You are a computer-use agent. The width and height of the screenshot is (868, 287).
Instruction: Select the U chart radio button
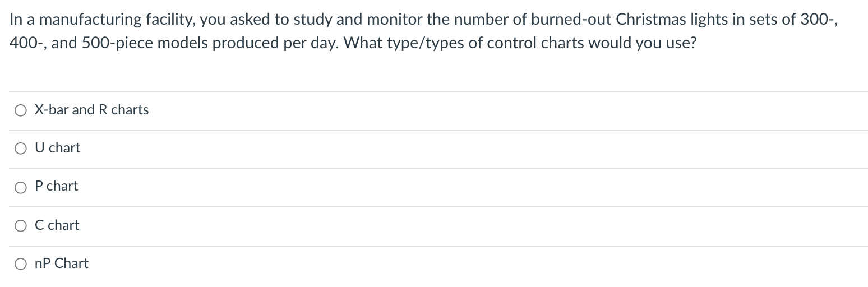pos(21,149)
